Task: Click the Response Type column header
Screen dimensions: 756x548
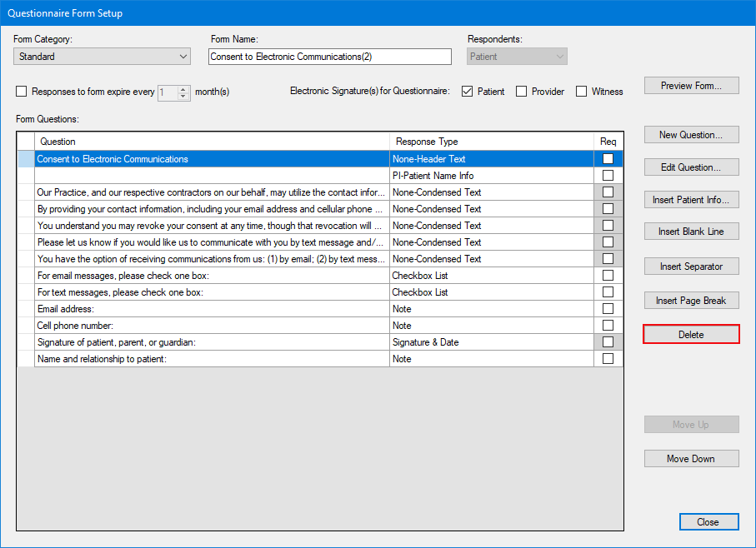Action: point(491,142)
